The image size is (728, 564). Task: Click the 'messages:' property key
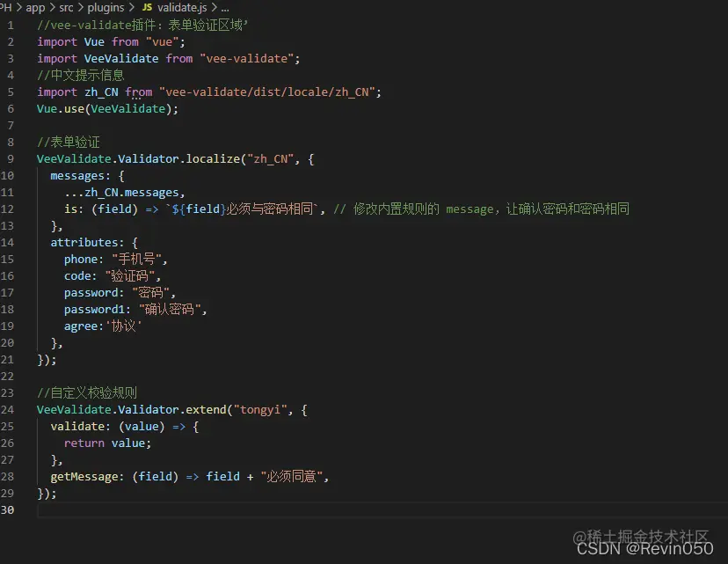click(80, 176)
